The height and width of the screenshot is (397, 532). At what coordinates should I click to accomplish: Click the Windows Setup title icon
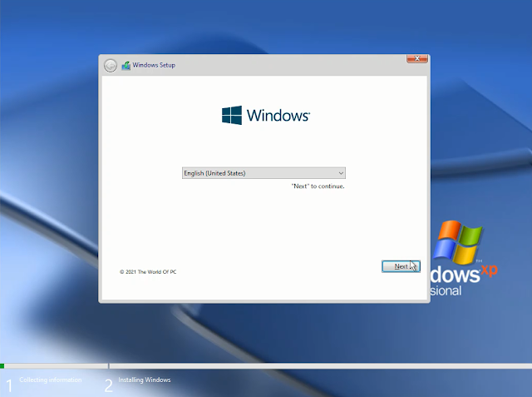pyautogui.click(x=126, y=65)
